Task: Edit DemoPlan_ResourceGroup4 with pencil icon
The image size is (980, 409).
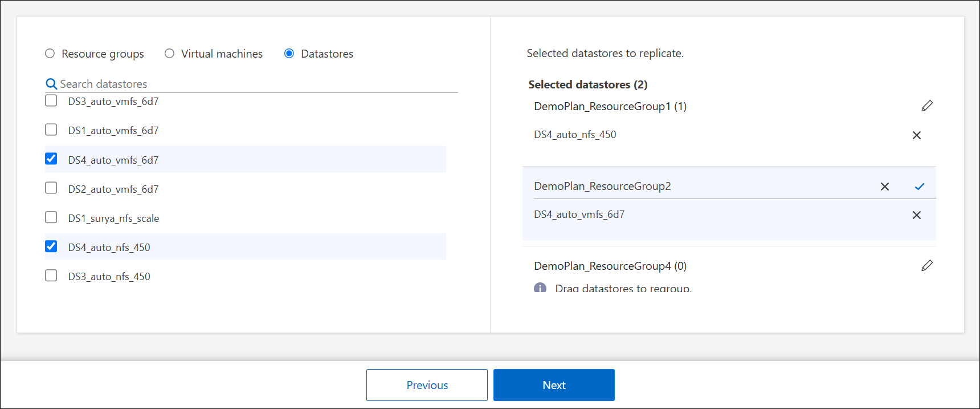Action: coord(926,266)
